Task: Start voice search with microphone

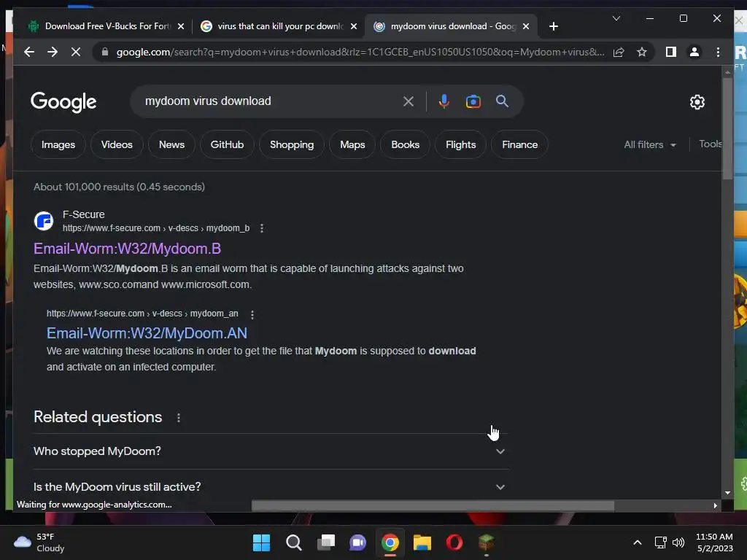Action: tap(444, 101)
